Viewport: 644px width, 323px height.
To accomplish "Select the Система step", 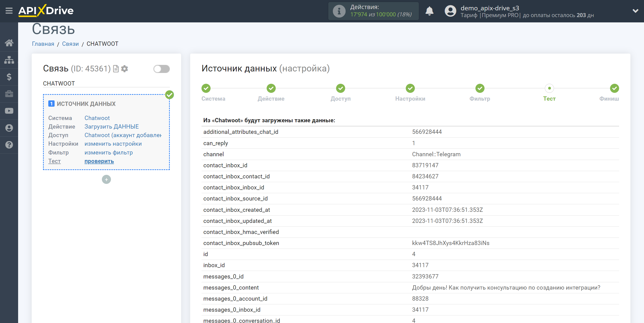I will (213, 93).
